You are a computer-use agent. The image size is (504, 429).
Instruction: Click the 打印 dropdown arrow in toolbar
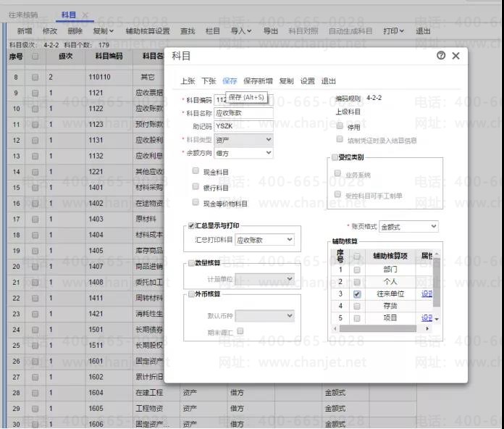pyautogui.click(x=401, y=31)
